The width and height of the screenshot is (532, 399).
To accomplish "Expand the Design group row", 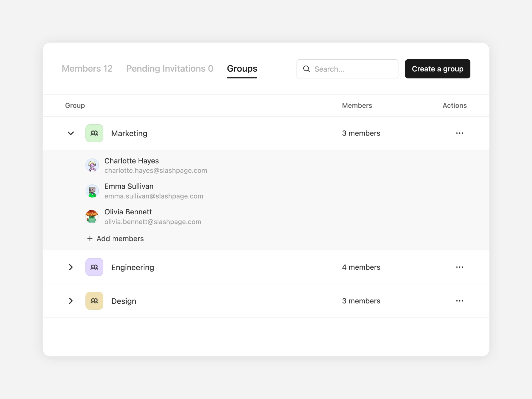I will (70, 301).
